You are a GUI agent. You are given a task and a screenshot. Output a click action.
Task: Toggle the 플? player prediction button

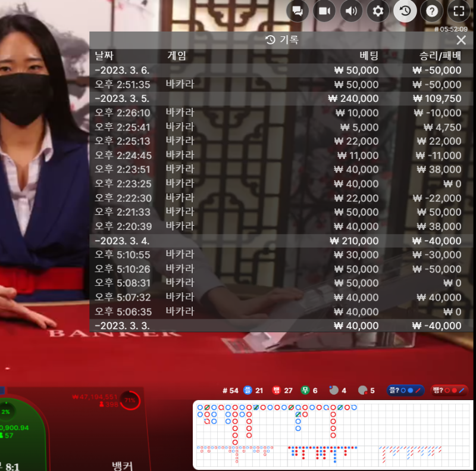(405, 391)
